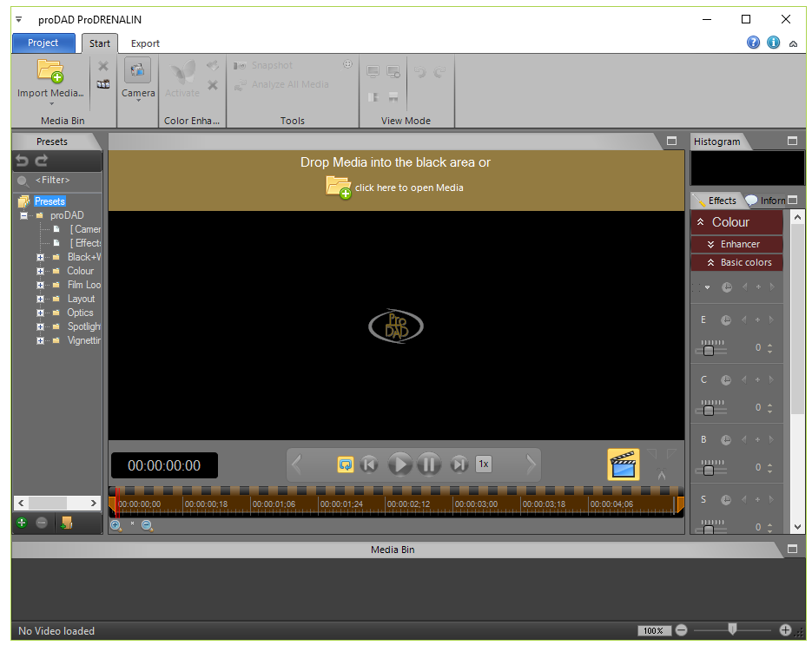
Task: Expand the Black+W presets folder
Action: (41, 257)
